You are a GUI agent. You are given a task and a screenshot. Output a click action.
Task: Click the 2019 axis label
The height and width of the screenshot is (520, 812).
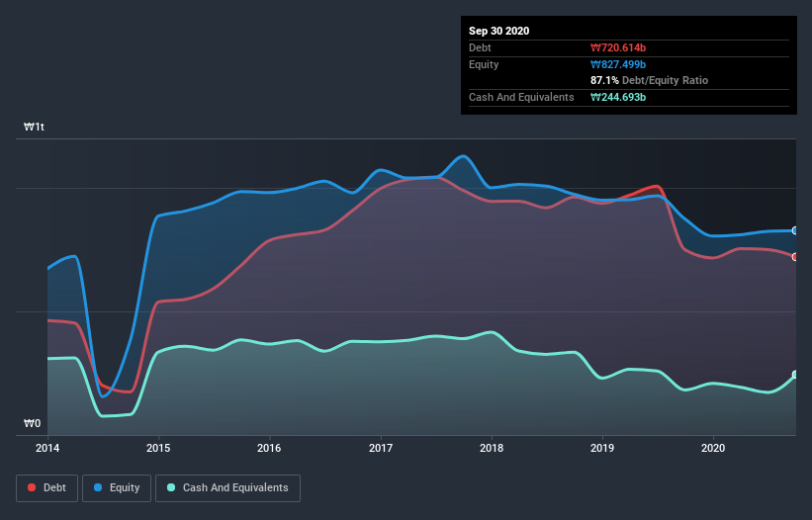coord(602,448)
